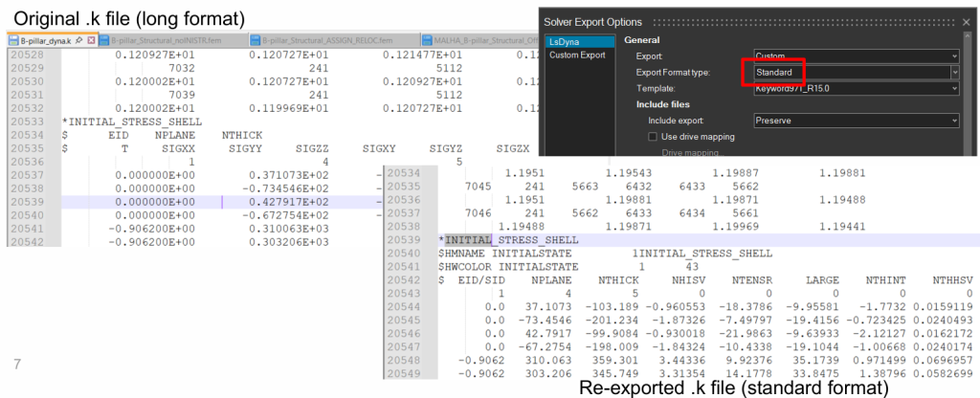The image size is (980, 398).
Task: Click the B-pillar_dyna.k file tab icon
Action: pos(14,40)
